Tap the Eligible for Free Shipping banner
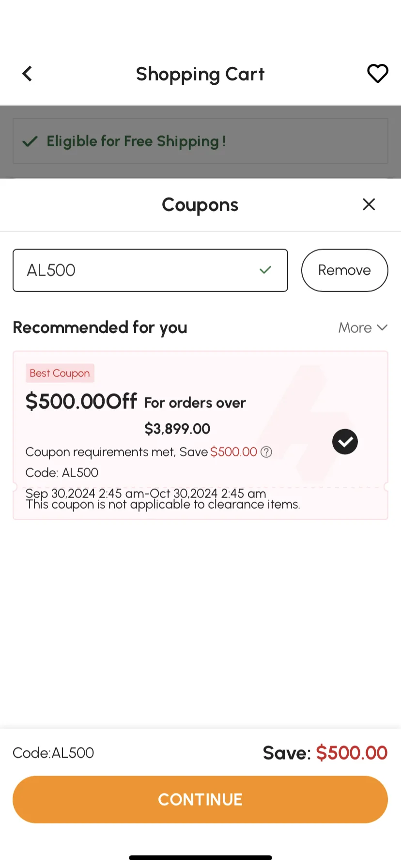The height and width of the screenshot is (868, 401). 200,141
